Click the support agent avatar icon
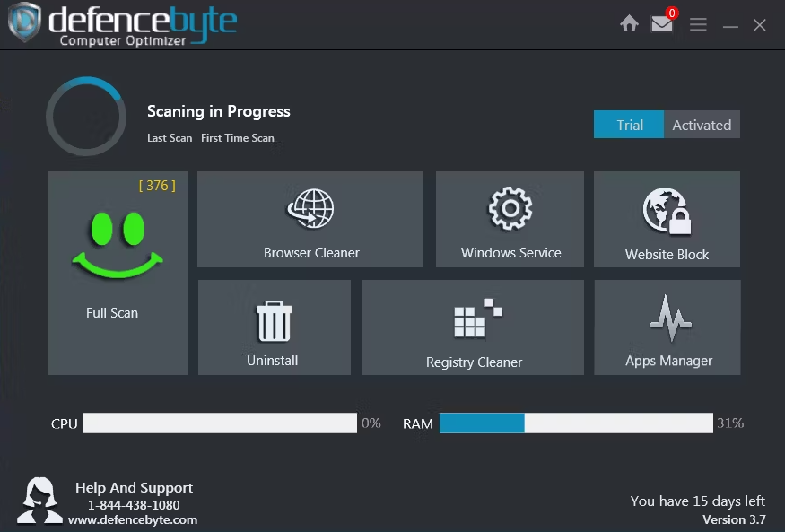 (40, 501)
